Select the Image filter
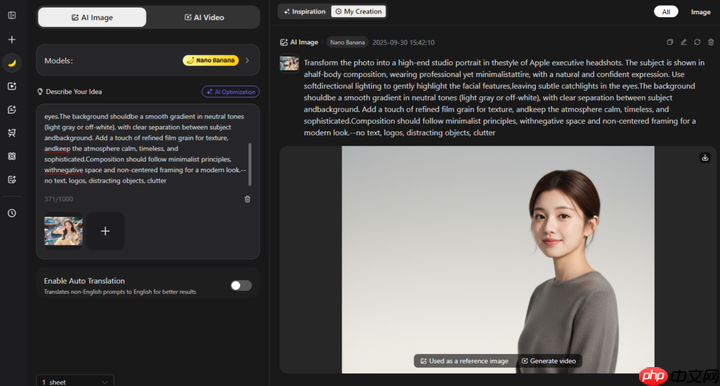720x386 pixels. coord(700,12)
